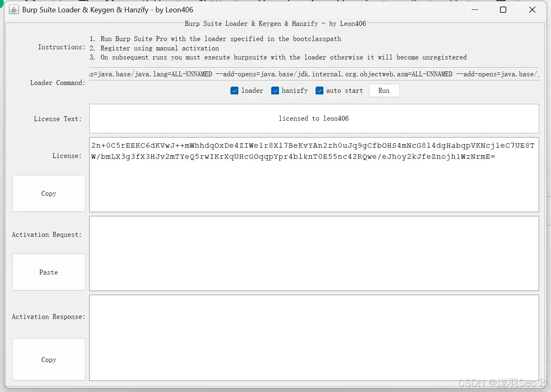Click the 'License Text:' label
551x392 pixels.
[x=58, y=119]
